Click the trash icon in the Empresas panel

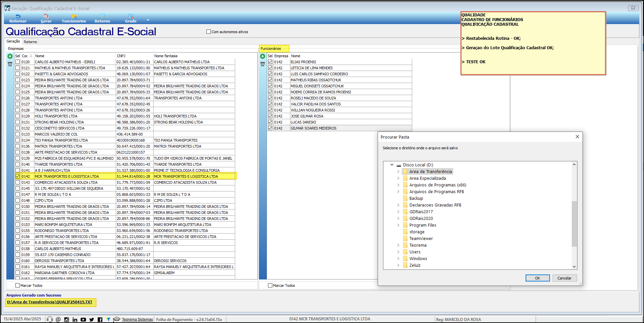[10, 64]
